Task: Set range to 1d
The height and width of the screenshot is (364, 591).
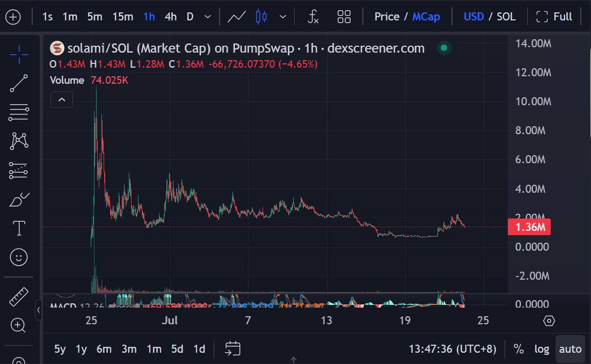Action: 199,349
